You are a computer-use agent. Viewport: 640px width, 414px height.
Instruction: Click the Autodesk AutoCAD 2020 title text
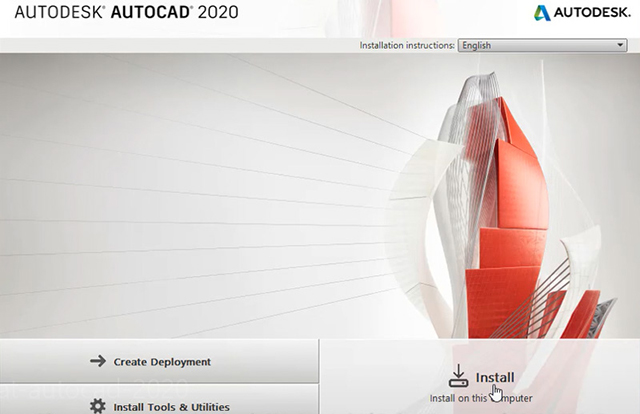point(126,12)
